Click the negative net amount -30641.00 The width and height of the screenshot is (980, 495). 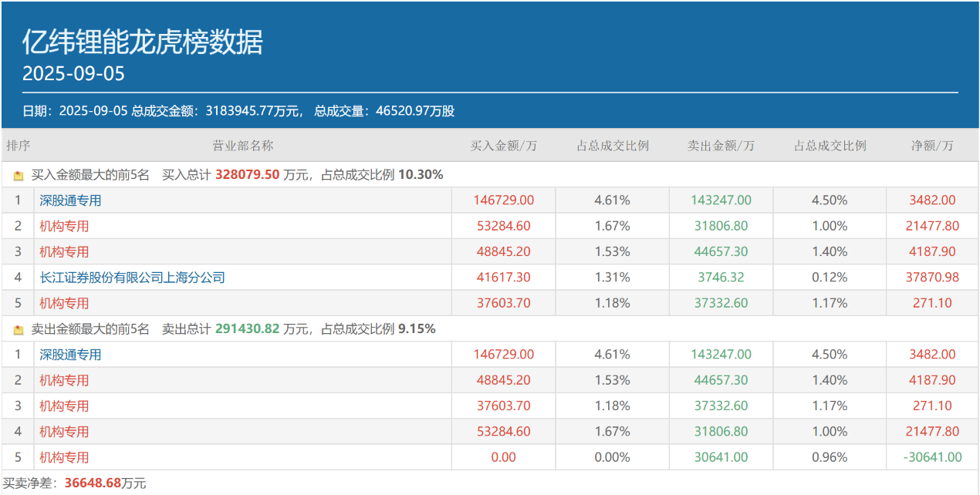932,457
